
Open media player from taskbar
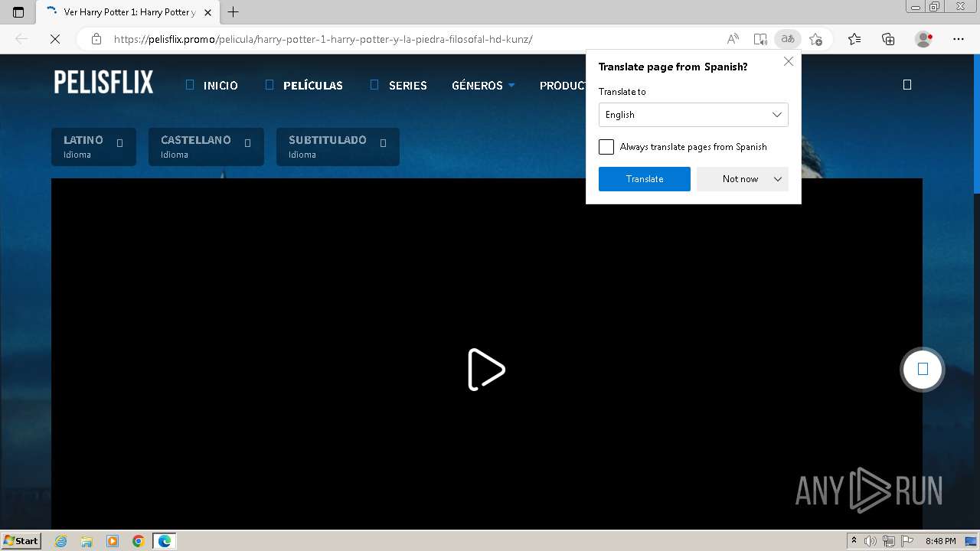[x=113, y=541]
